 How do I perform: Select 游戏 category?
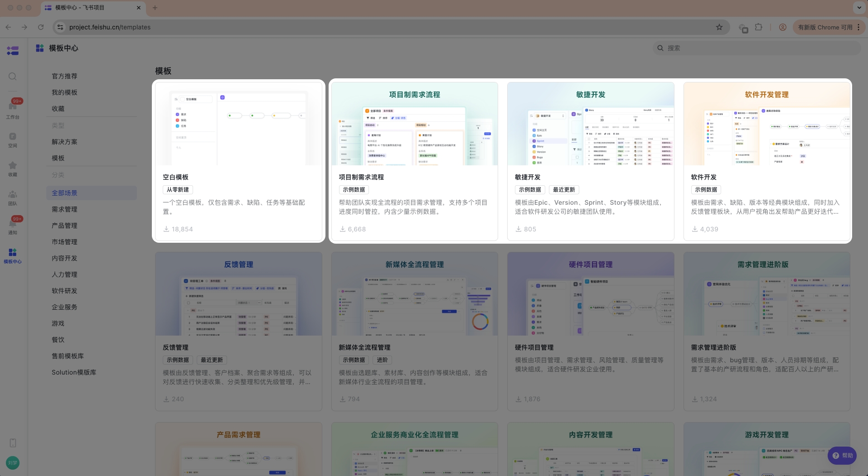click(x=58, y=323)
